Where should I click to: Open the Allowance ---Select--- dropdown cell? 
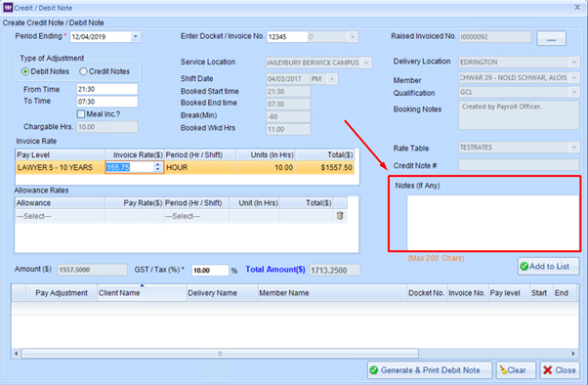60,216
